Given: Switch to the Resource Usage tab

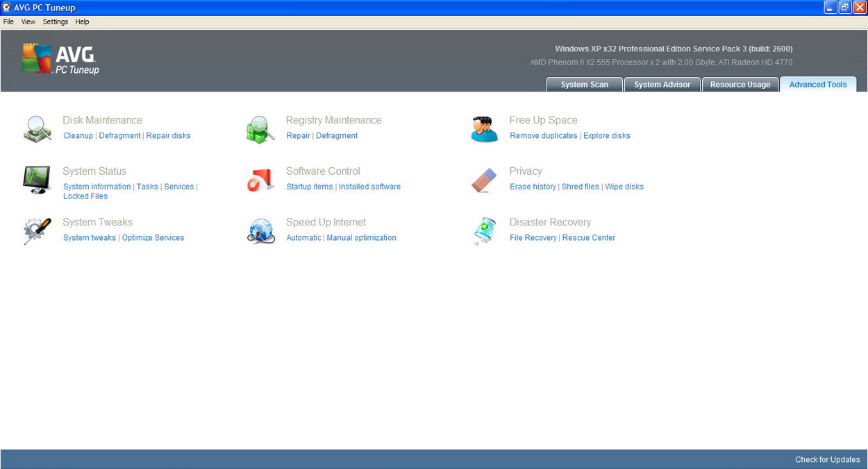Looking at the screenshot, I should 740,85.
